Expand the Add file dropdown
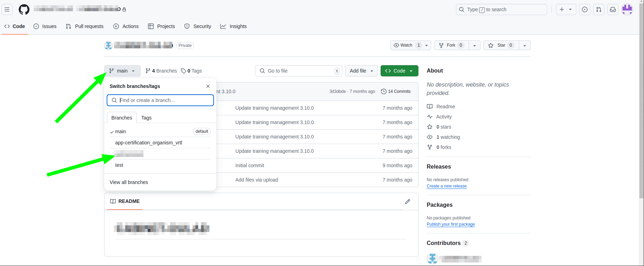 [361, 71]
